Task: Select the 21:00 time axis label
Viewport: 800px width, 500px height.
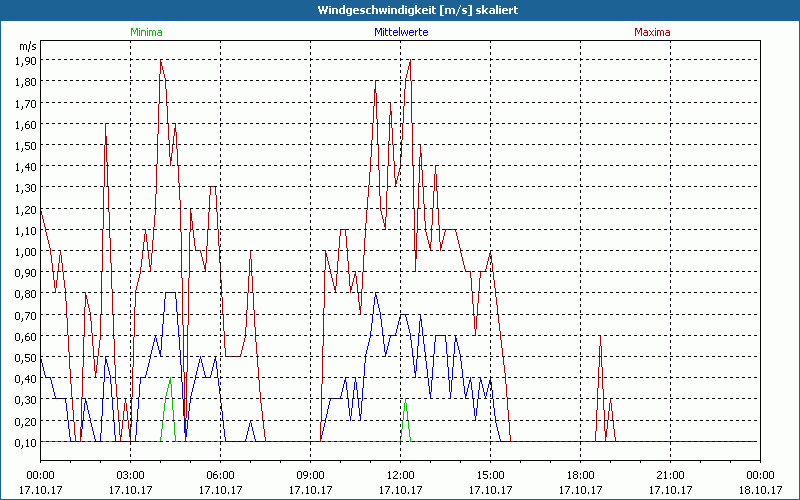Action: point(670,475)
